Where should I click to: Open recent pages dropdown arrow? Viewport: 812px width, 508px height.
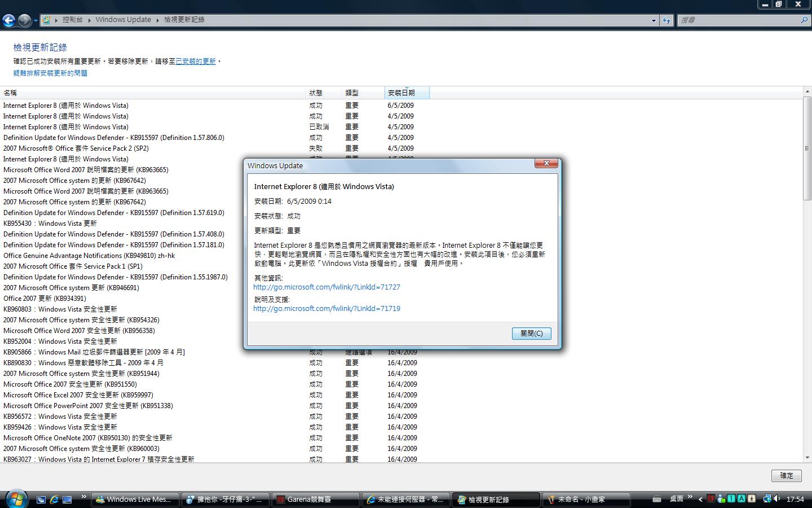[36, 21]
